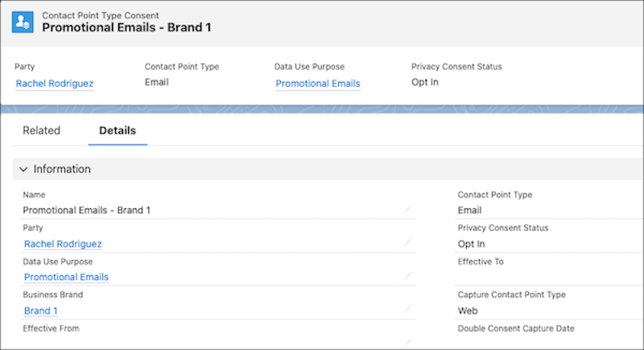Open Promotional Emails under Data Use Purpose

pyautogui.click(x=66, y=278)
